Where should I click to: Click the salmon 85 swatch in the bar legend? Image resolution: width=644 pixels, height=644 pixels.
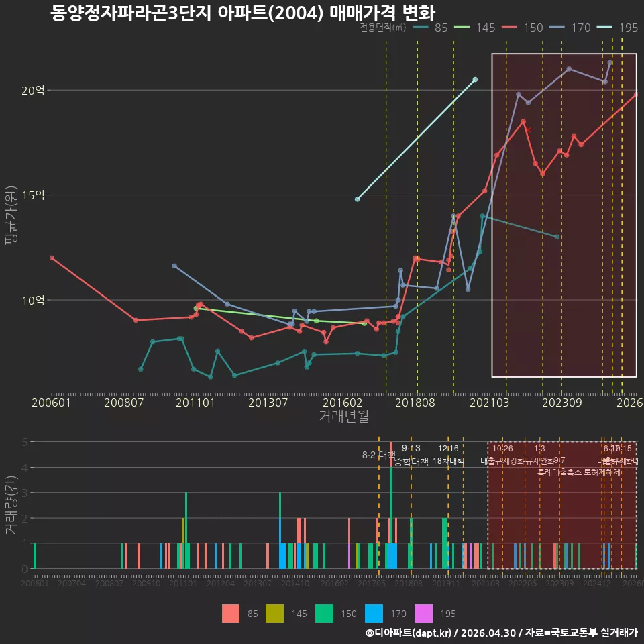[x=230, y=613]
